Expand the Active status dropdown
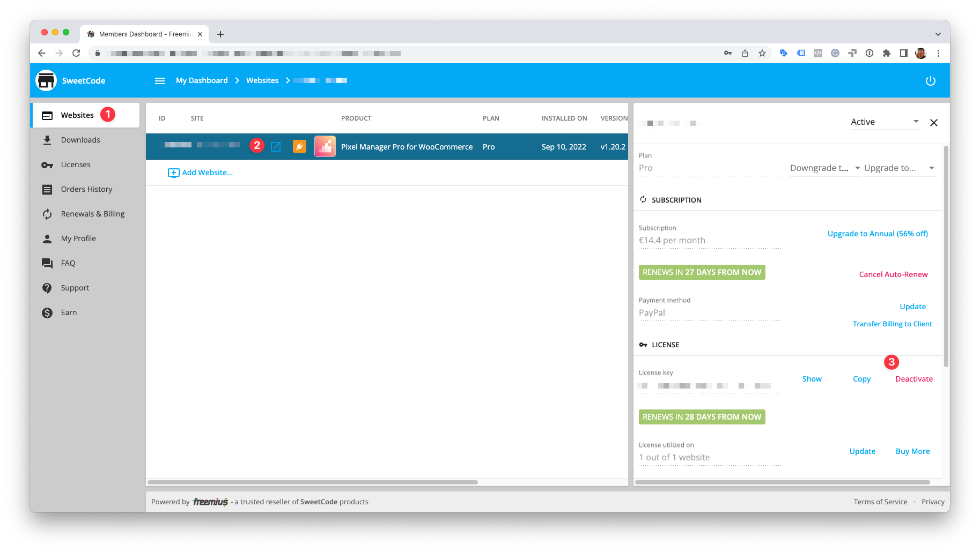This screenshot has height=552, width=980. pyautogui.click(x=886, y=122)
